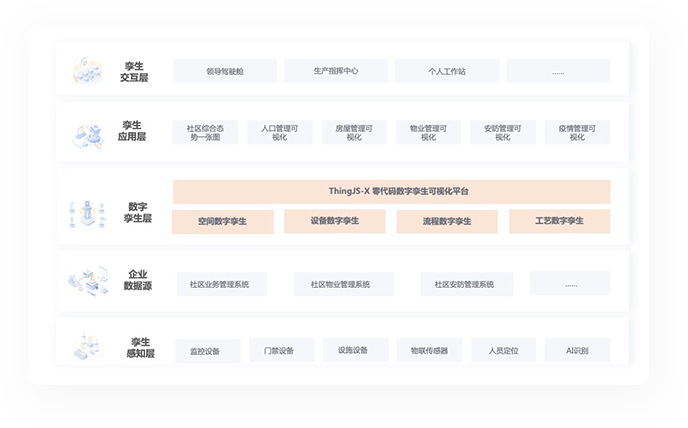
Task: Click the 社区综合态势一张图 box
Action: point(206,132)
